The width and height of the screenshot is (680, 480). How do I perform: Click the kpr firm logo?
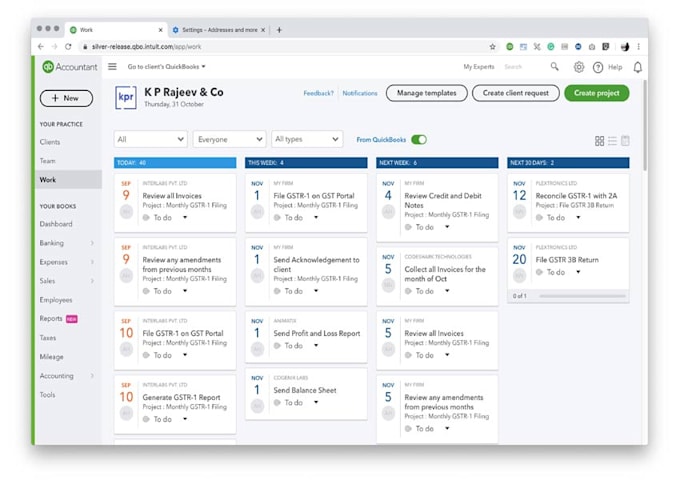click(x=126, y=97)
